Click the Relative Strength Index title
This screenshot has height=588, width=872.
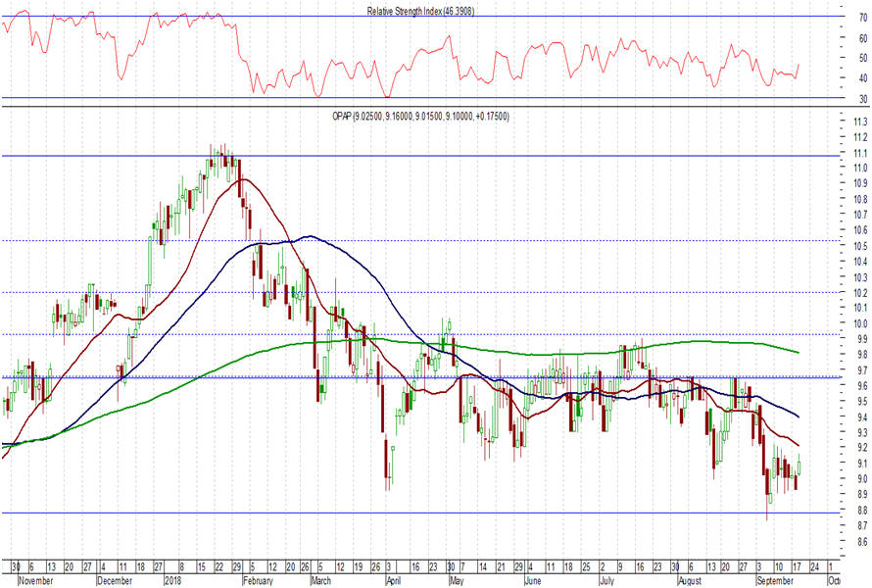(x=420, y=11)
